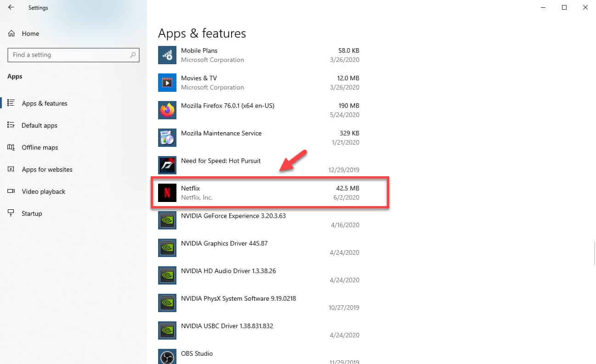Click the Startup sidebar icon
596x364 pixels.
coord(11,213)
